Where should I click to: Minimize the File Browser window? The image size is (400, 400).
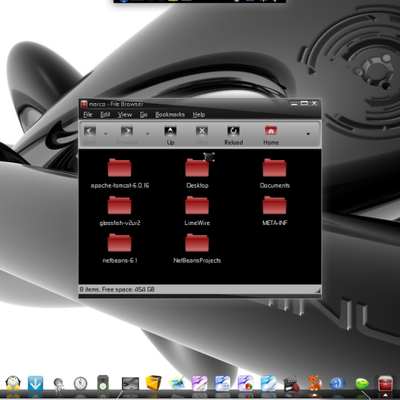click(294, 104)
